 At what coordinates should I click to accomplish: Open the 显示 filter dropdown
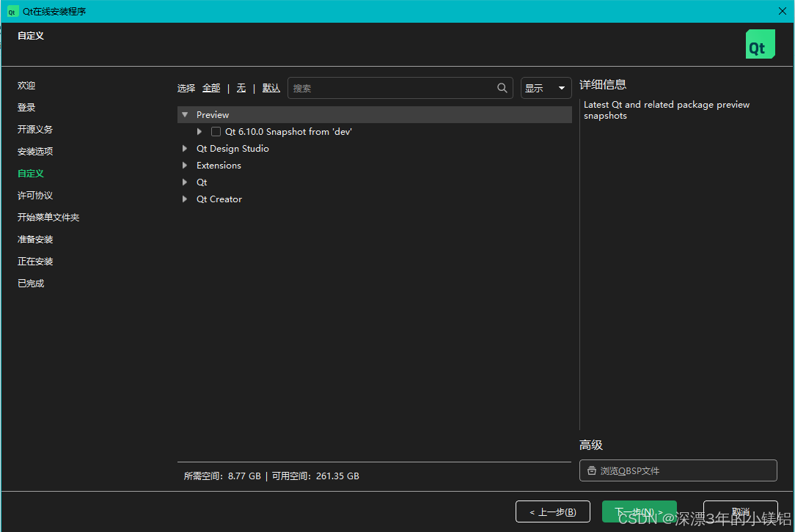point(546,88)
